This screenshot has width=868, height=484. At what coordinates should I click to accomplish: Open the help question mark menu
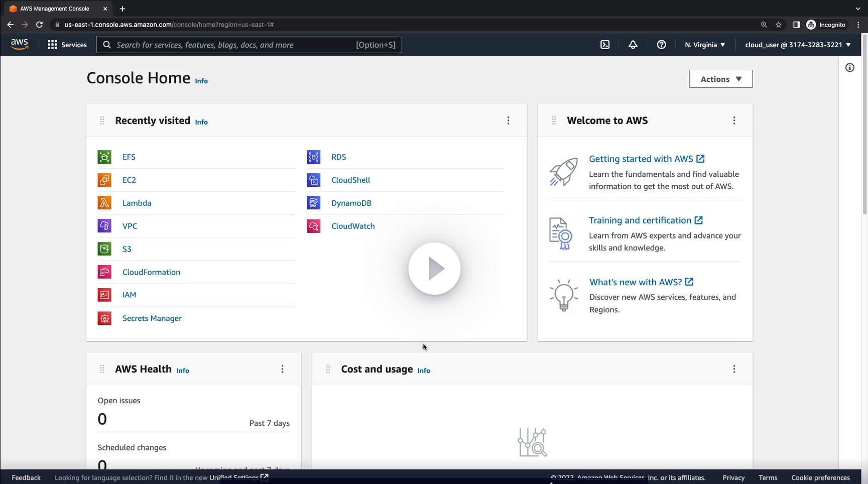662,45
